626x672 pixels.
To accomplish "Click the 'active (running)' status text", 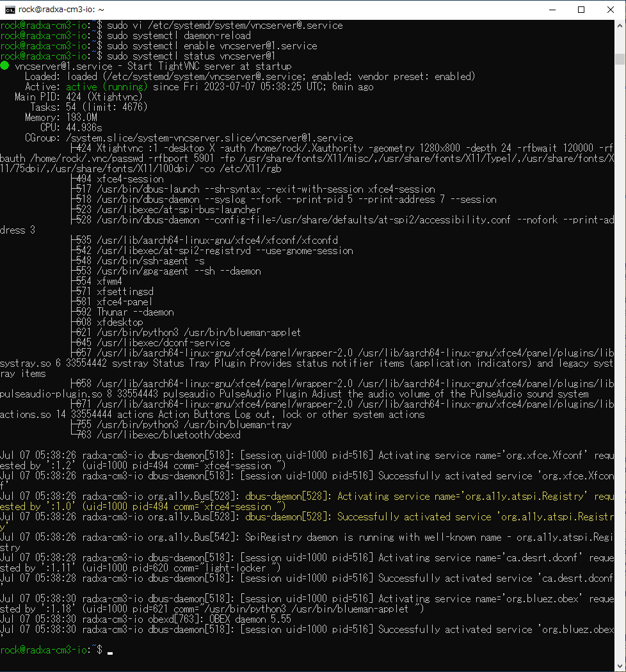I will click(106, 86).
